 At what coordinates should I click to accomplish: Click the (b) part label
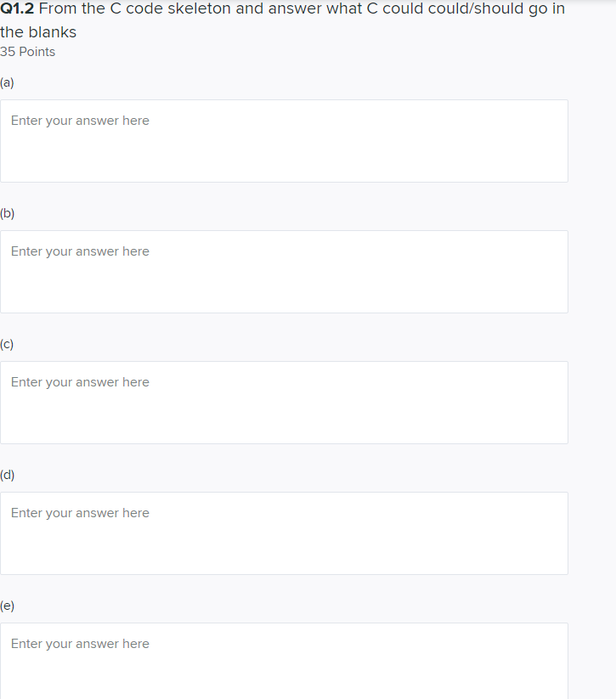7,213
